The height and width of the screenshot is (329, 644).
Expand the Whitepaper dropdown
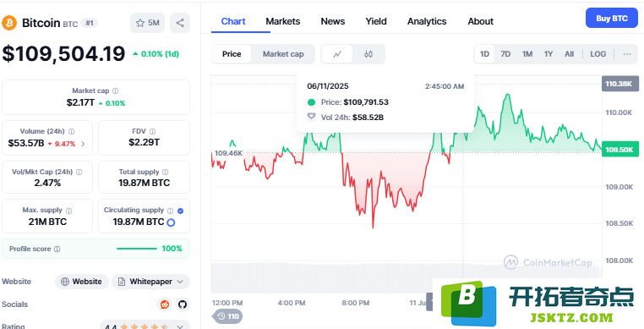[150, 282]
